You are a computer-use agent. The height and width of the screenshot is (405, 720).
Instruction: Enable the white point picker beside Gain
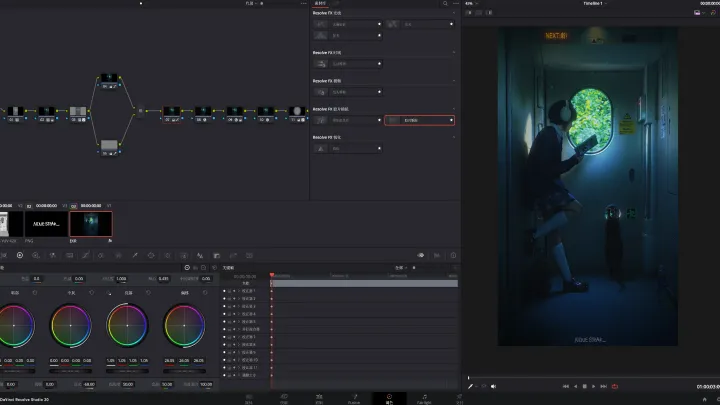coord(109,293)
